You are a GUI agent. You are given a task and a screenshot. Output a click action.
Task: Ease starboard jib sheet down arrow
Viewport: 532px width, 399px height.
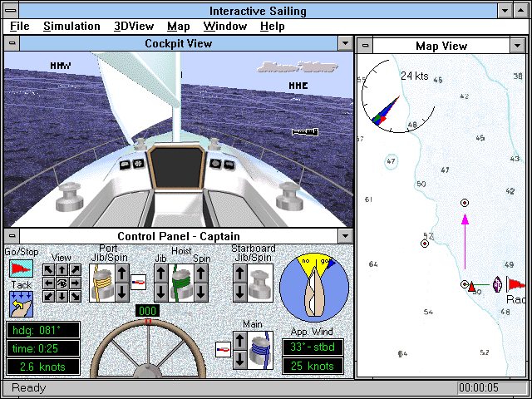(240, 293)
